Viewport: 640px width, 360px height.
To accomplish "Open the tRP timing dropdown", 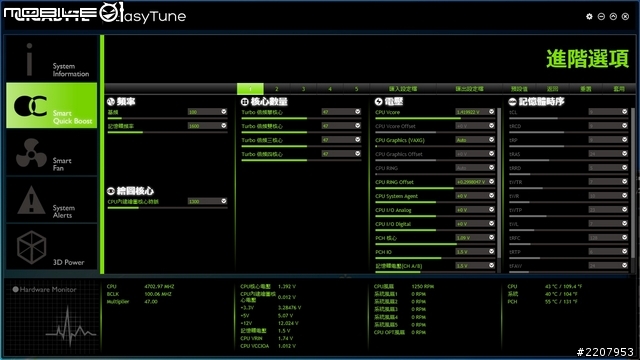I will [624, 139].
